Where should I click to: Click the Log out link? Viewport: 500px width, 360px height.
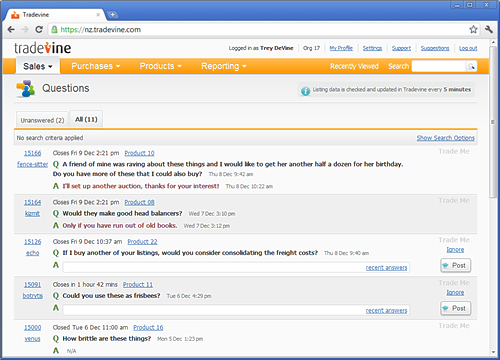tap(468, 48)
